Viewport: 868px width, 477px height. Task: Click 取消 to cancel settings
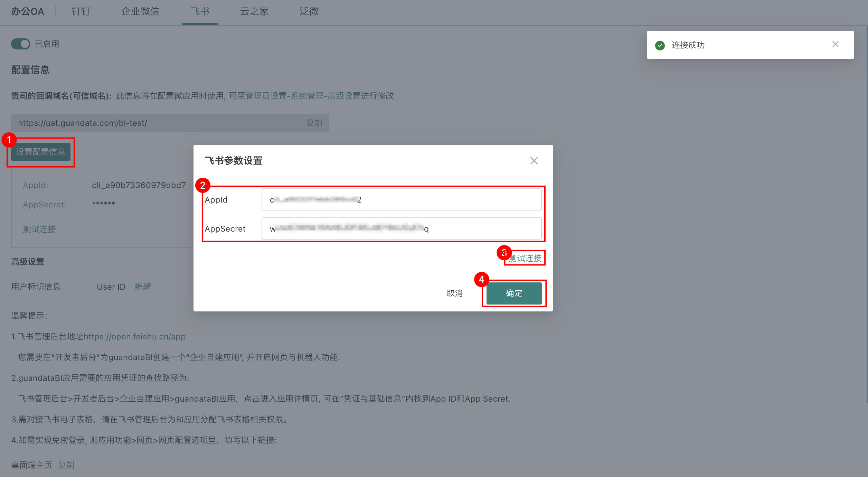click(x=454, y=293)
